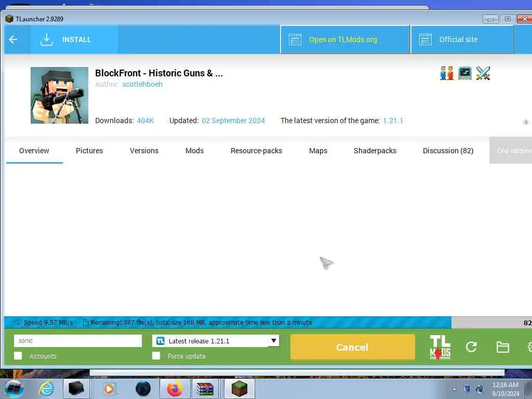Open Windows Media Player taskbar icon
The width and height of the screenshot is (532, 399).
point(109,389)
